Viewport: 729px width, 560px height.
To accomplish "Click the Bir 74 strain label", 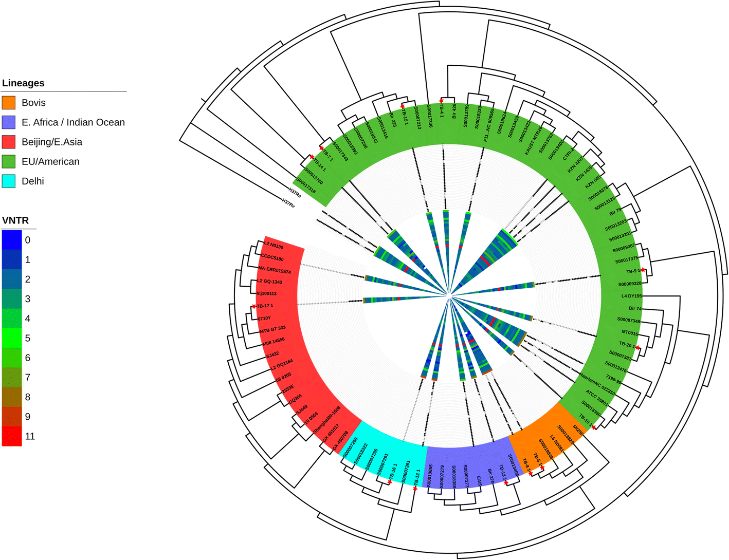I will click(x=635, y=308).
